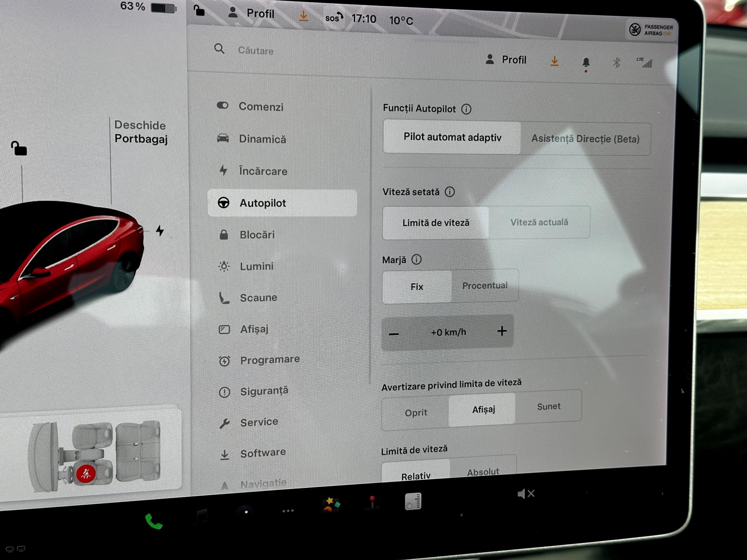Tap the charge port lightning icon

click(x=160, y=230)
